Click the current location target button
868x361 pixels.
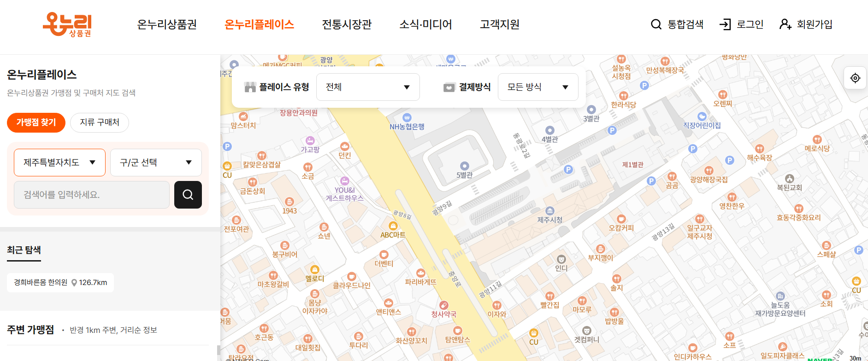(855, 78)
